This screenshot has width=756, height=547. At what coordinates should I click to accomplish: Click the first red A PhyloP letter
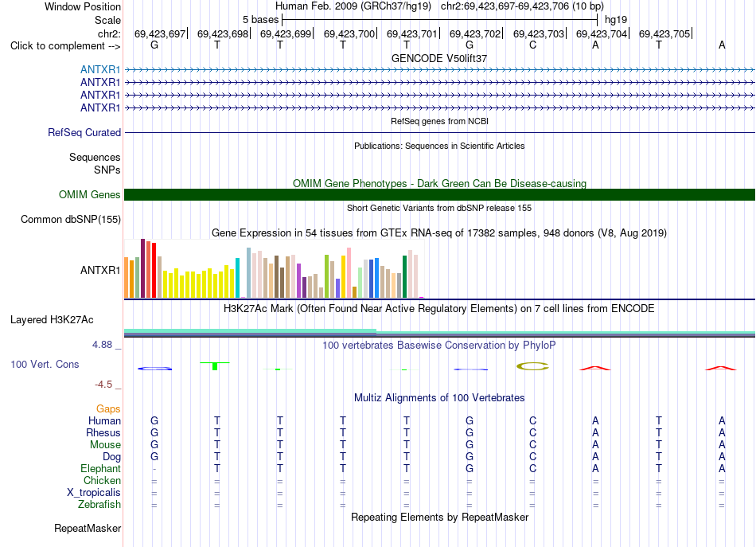point(595,368)
